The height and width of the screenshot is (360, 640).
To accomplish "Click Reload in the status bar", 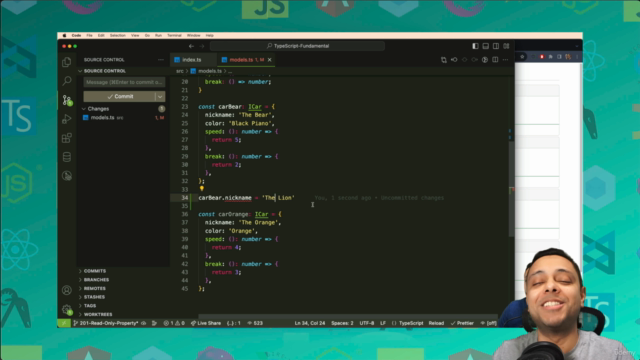I will pyautogui.click(x=436, y=323).
